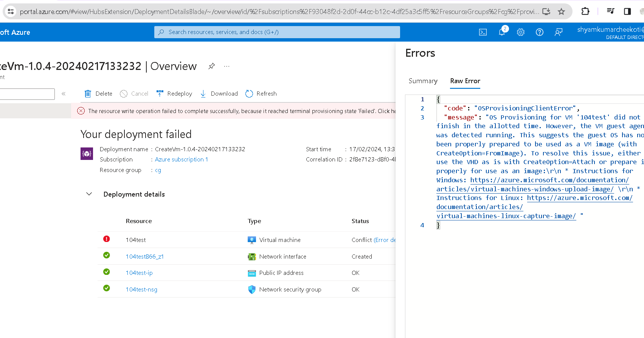This screenshot has width=644, height=338.
Task: Click the browser address bar URL
Action: 279,12
